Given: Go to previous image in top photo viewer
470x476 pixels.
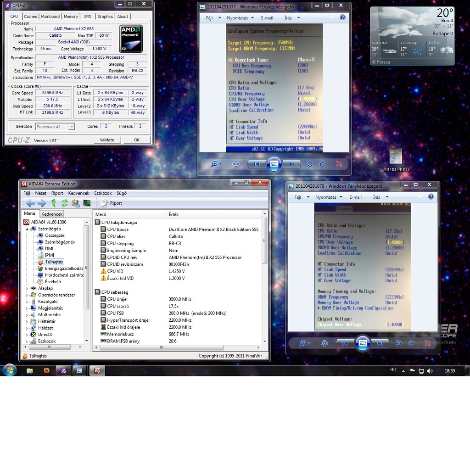Looking at the screenshot, I should pos(257,164).
